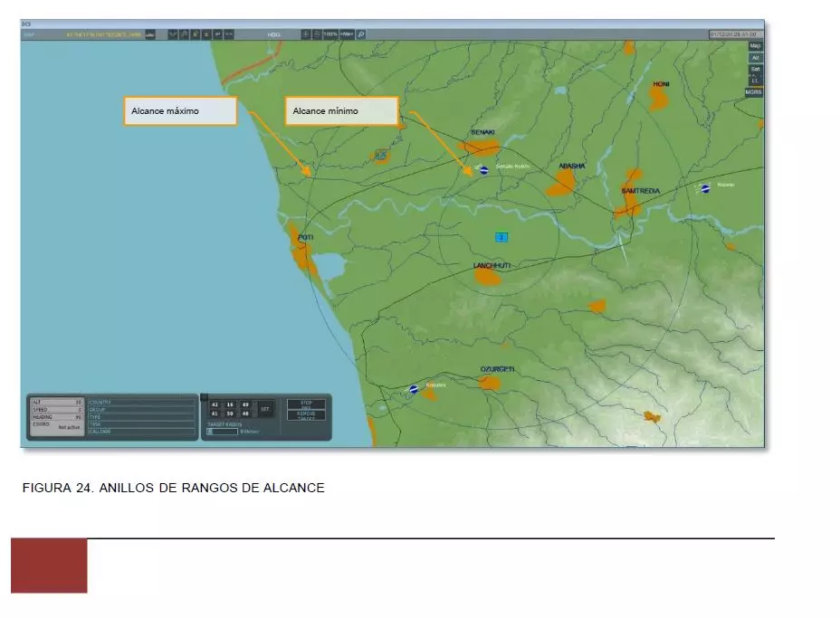This screenshot has height=618, width=840.
Task: Click the blue artillery unit marker on the map
Action: point(501,237)
